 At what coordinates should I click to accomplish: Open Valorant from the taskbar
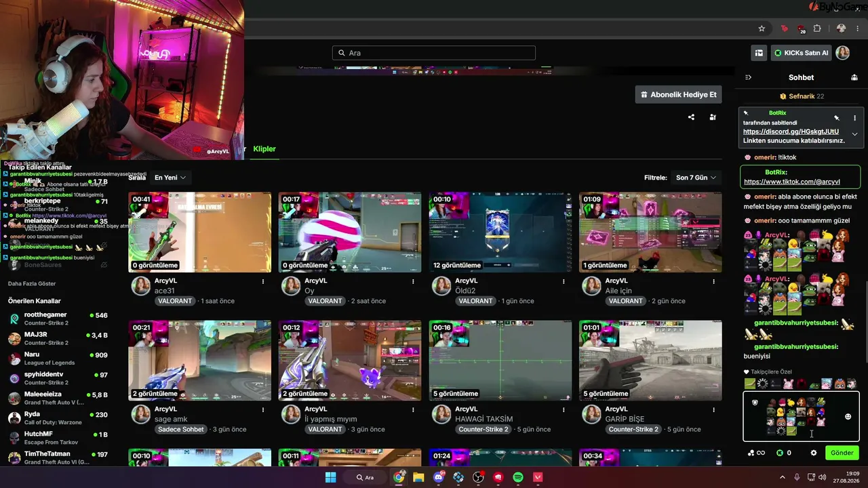(x=538, y=477)
